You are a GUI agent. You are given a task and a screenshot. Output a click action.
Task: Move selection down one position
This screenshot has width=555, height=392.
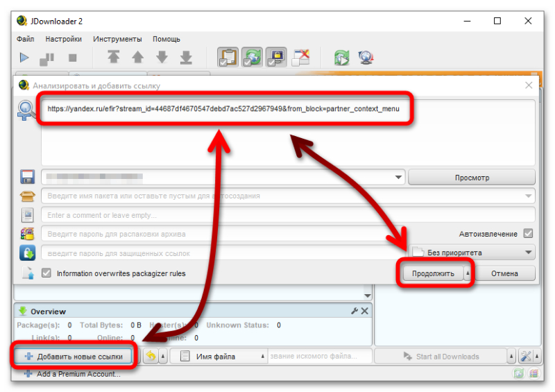[x=162, y=57]
